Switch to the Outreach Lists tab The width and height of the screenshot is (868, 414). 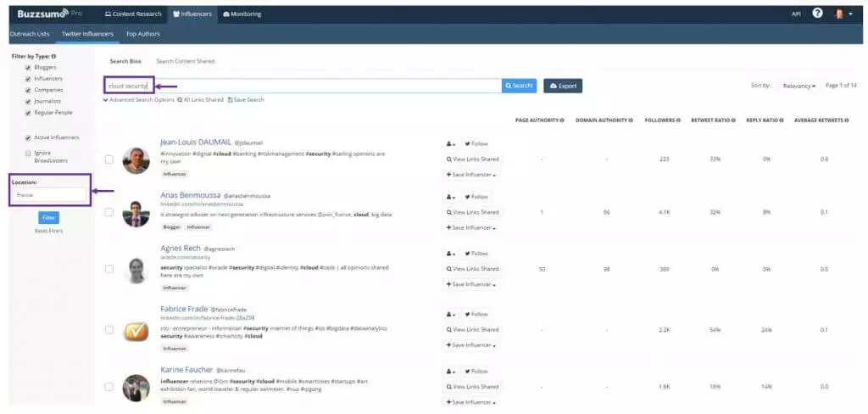pos(30,34)
